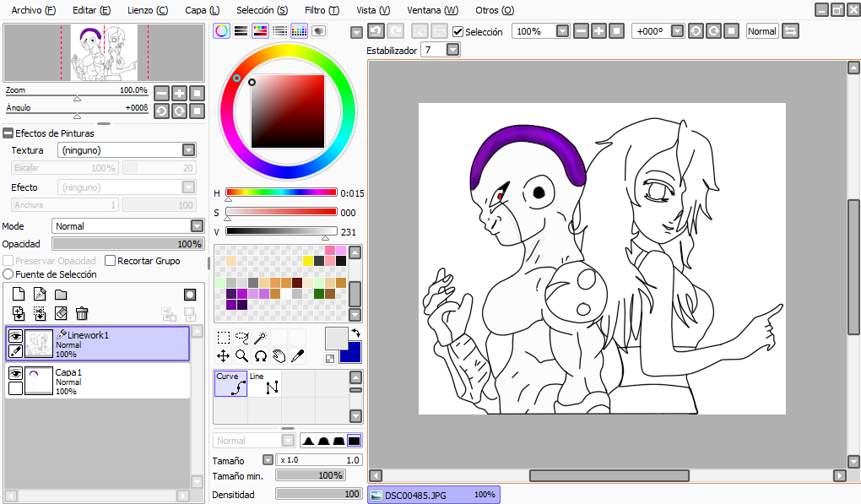Select Fuente de Selección radio button

(8, 274)
